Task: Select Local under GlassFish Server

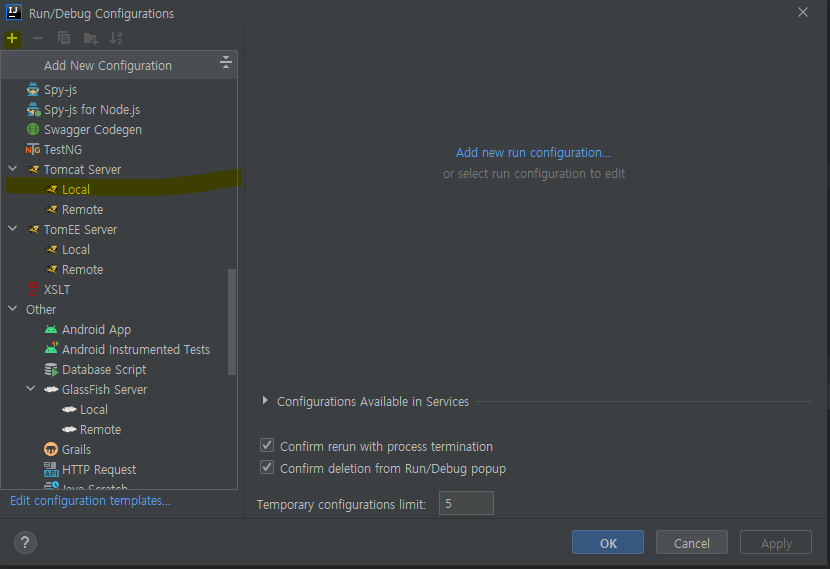Action: (94, 410)
